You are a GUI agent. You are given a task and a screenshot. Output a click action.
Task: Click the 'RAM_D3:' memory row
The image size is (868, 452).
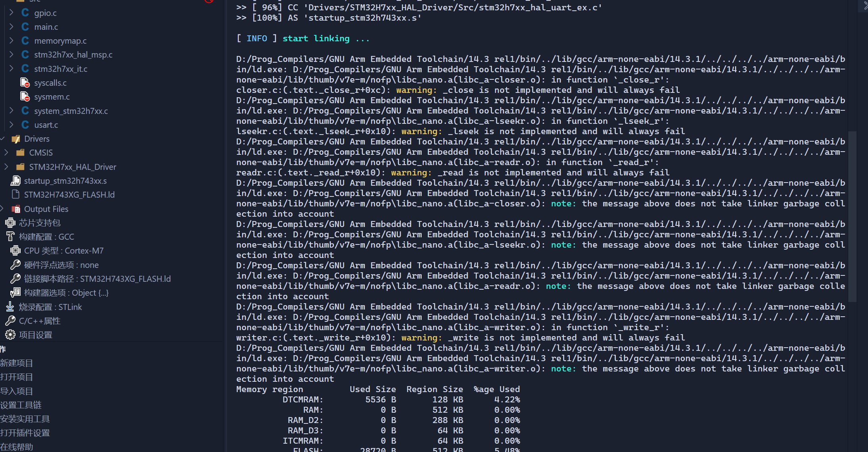tap(404, 431)
